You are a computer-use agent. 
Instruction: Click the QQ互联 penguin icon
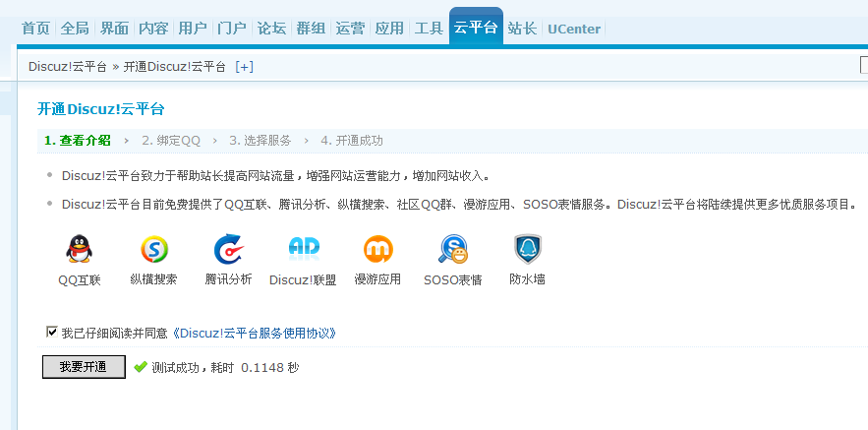[80, 249]
